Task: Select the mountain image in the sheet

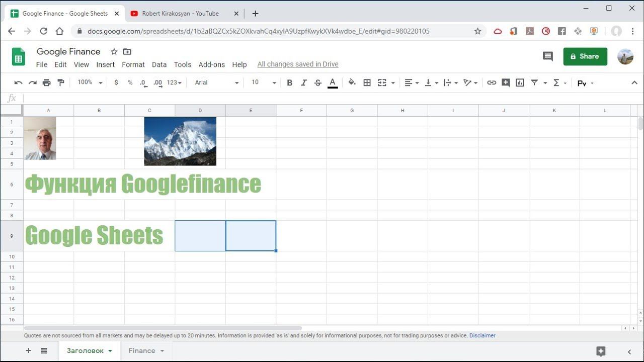Action: (x=180, y=141)
